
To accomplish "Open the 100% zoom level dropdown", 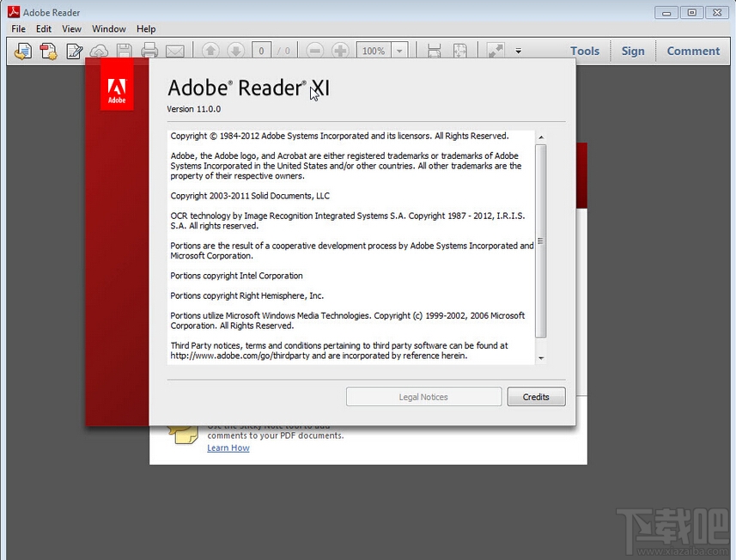I will point(399,51).
